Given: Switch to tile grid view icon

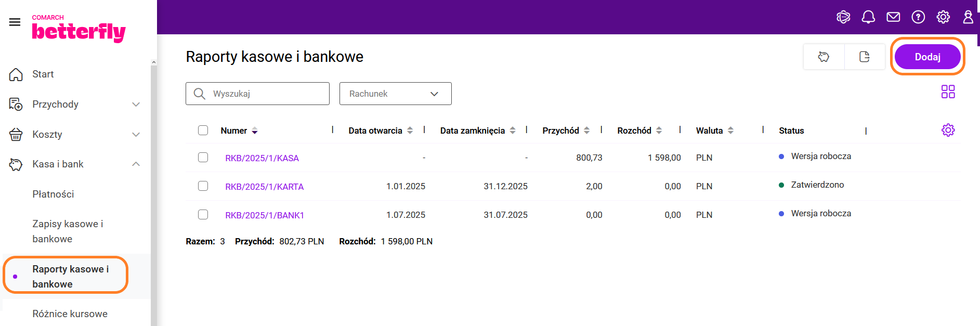Looking at the screenshot, I should tap(948, 92).
